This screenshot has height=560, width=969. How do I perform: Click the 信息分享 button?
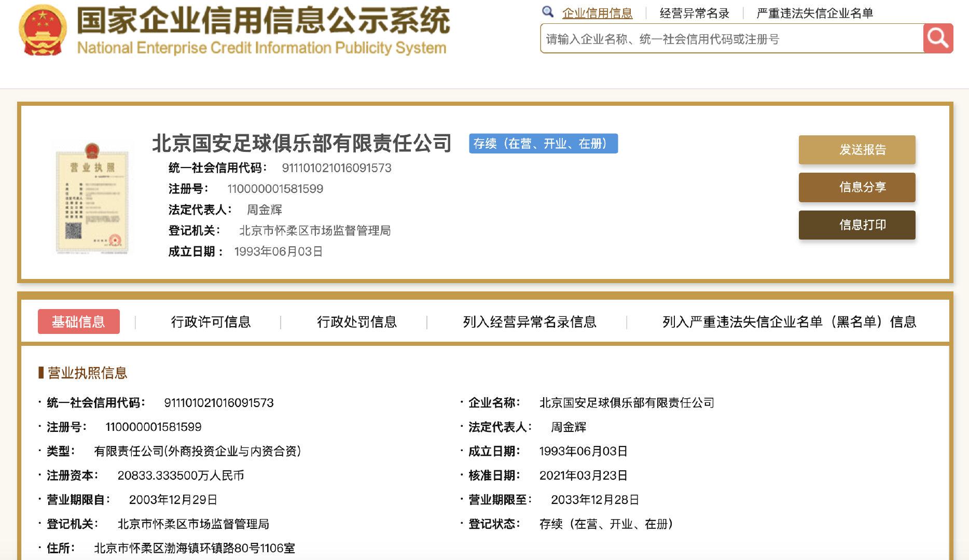tap(857, 188)
